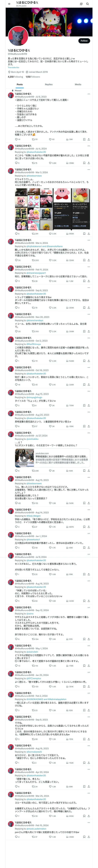Viewport: 98px width, 868px height.
Task: Open the search icon in header
Action: [88, 4]
